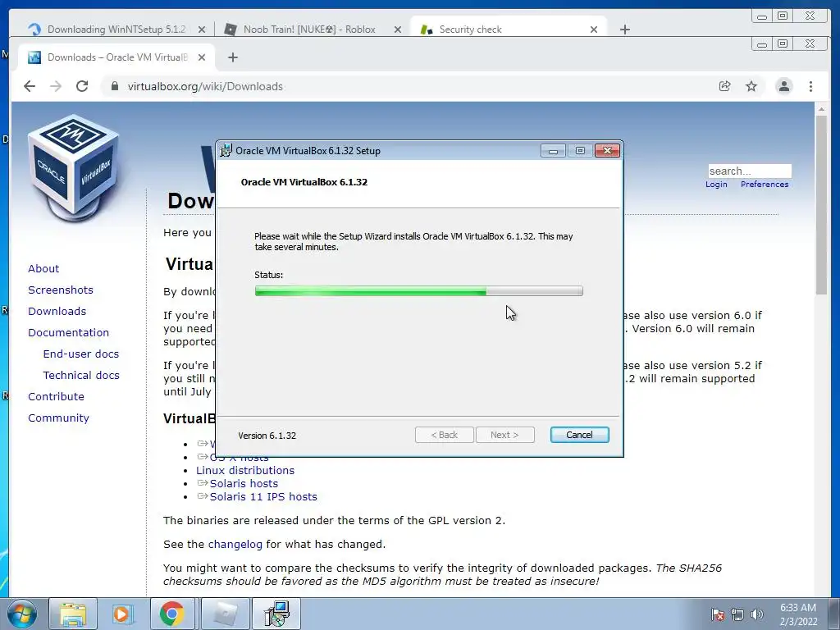Open the Downloads sidebar link

(57, 312)
